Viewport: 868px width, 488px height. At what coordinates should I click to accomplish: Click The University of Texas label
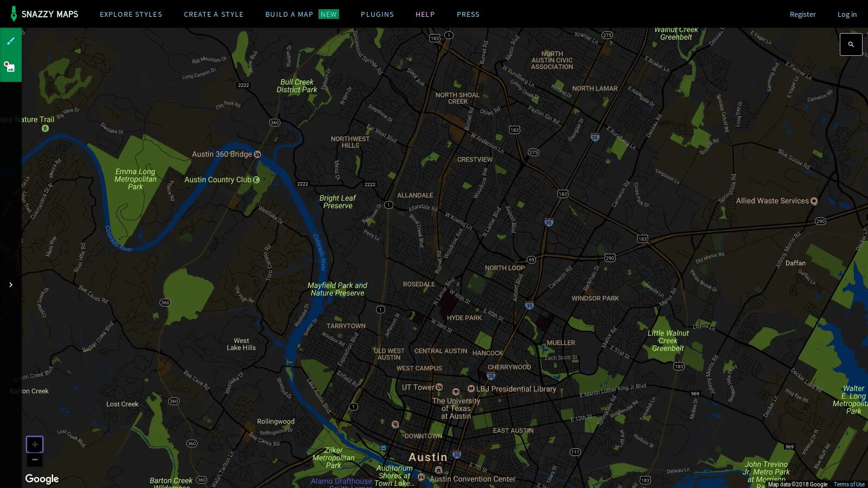click(x=456, y=408)
